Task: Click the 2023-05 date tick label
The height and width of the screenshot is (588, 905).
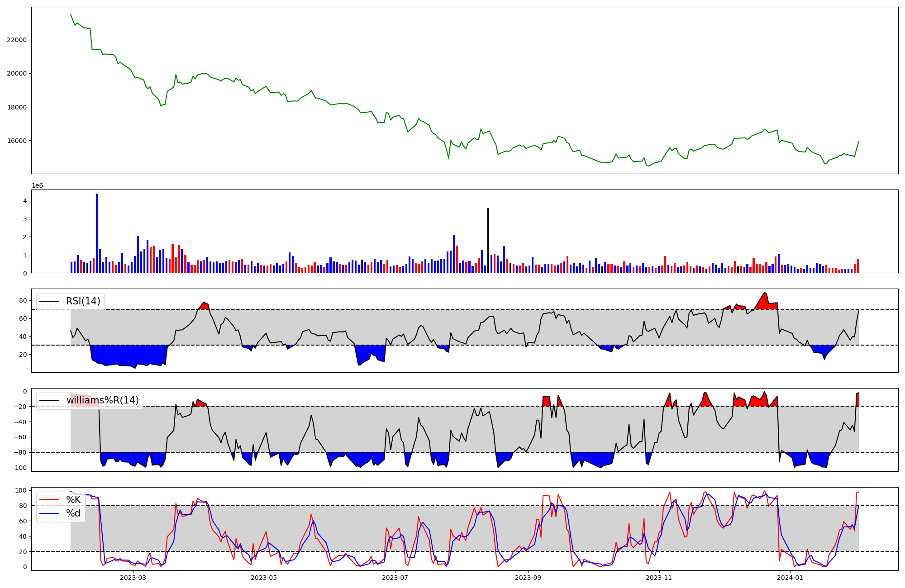Action: coord(263,578)
